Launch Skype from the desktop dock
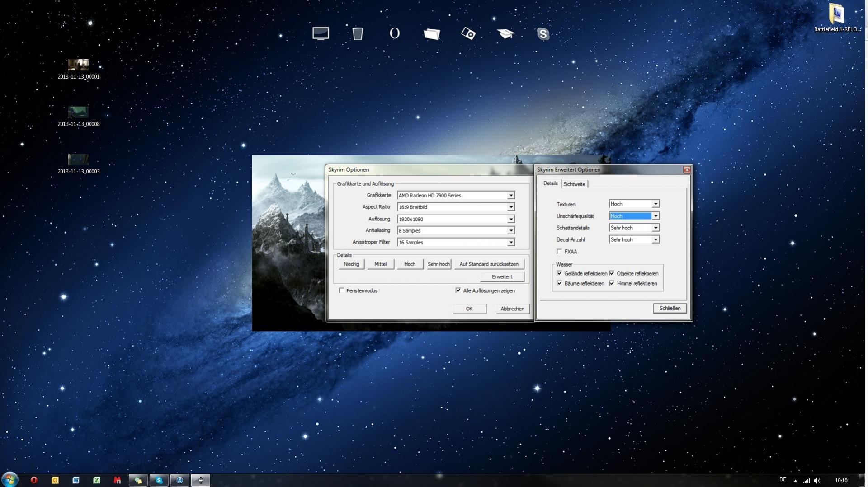Screen dimensions: 868x487 (543, 34)
